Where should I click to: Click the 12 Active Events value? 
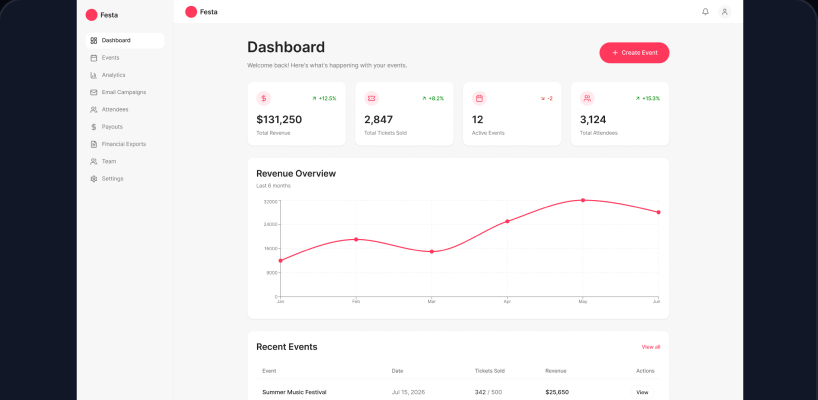click(x=477, y=119)
